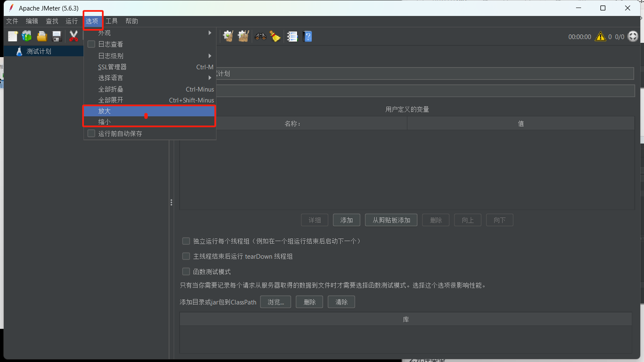The image size is (644, 362).
Task: Click the comments input field below name
Action: (x=425, y=91)
